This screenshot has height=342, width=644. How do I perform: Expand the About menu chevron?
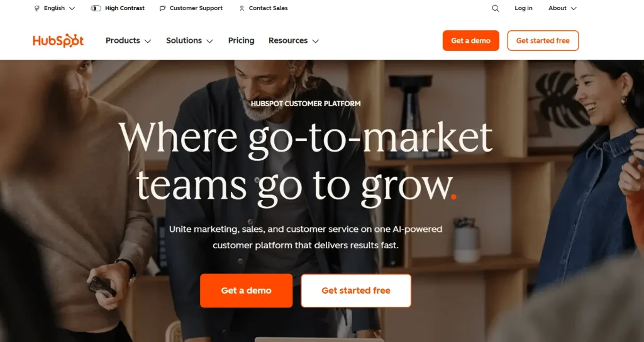(x=574, y=8)
